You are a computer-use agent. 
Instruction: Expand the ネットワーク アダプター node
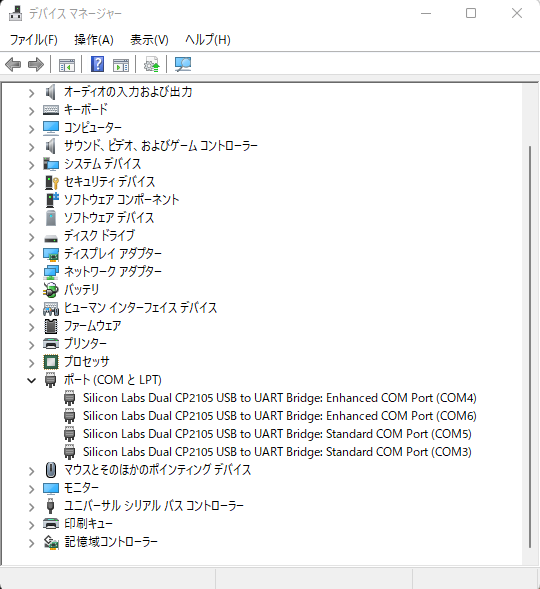(32, 273)
